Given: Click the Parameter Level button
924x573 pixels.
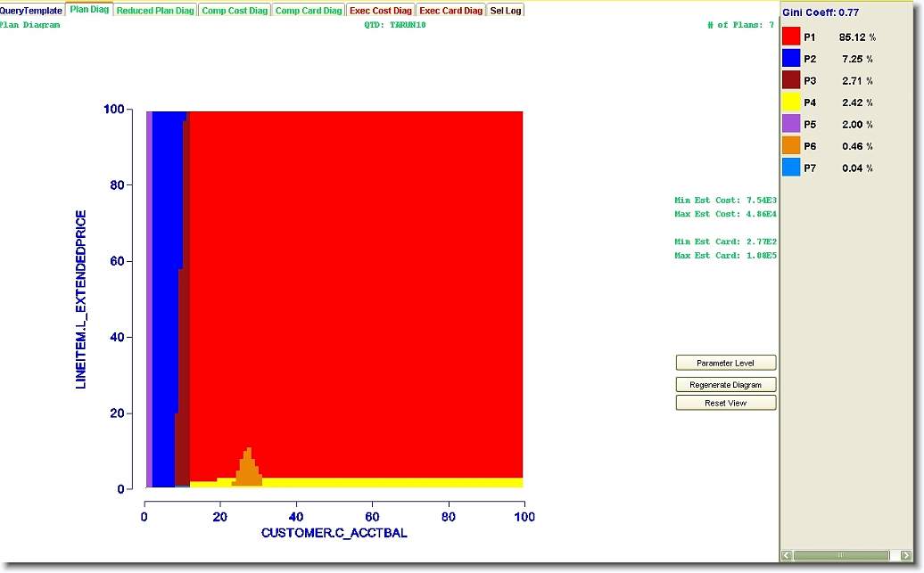Looking at the screenshot, I should coord(726,364).
